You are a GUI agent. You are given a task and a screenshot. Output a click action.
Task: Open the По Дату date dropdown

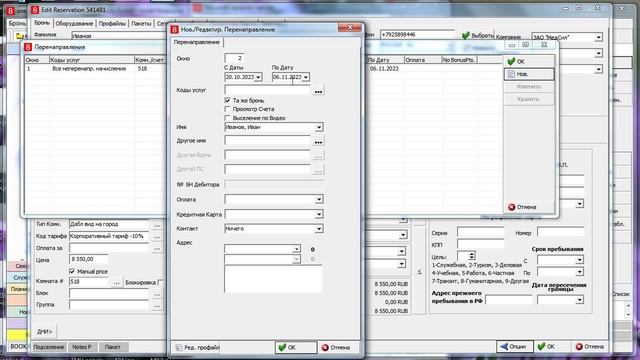click(305, 77)
